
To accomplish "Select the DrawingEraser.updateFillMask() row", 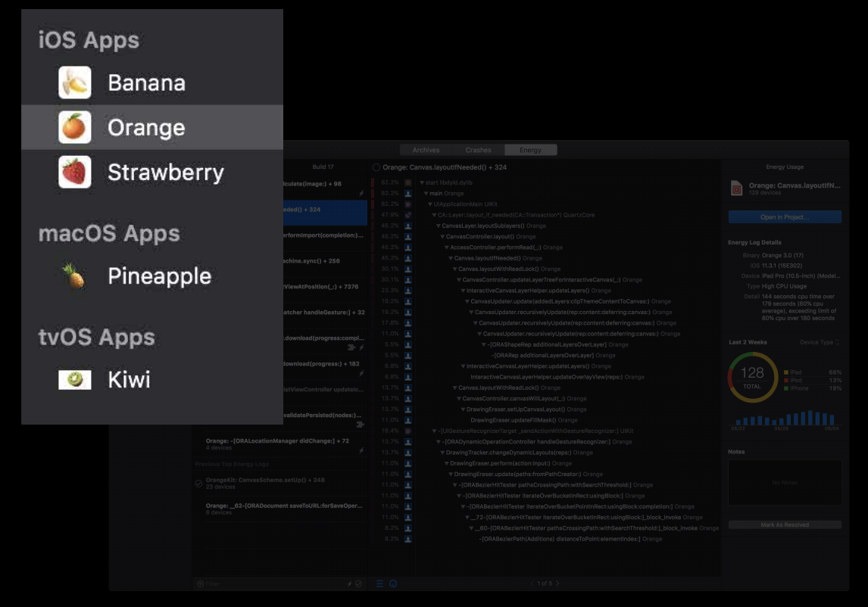I will 524,420.
